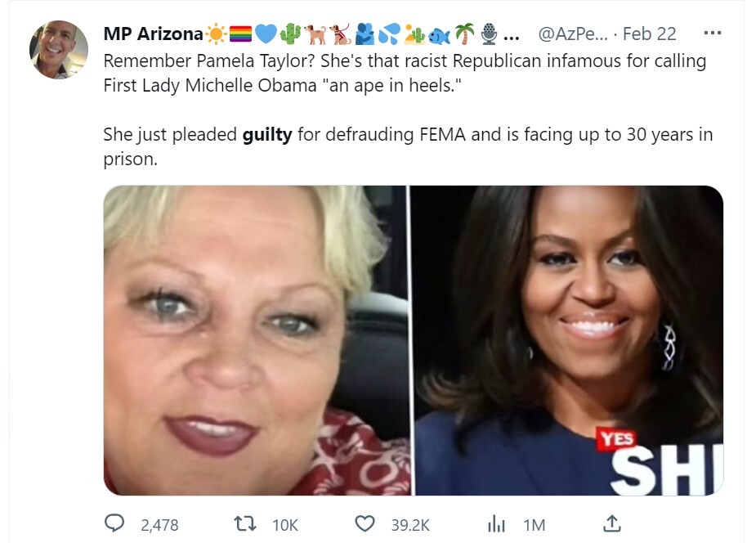Screen dimensions: 756x543
Task: Open the three-dot more options menu
Action: point(712,33)
